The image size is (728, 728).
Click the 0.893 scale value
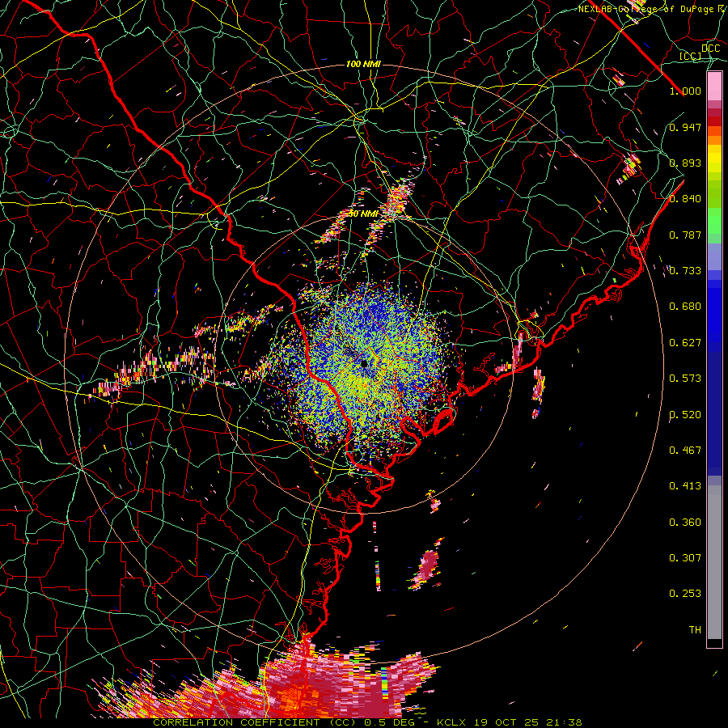[x=685, y=163]
